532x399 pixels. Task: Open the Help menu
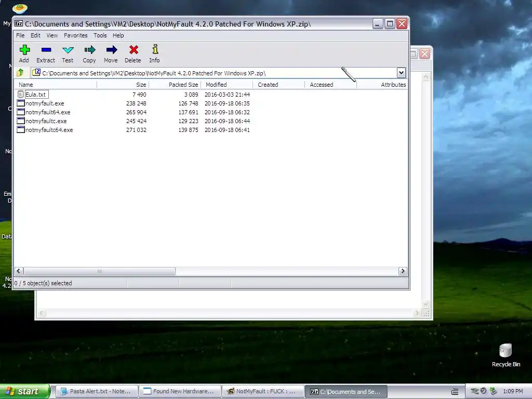[118, 35]
